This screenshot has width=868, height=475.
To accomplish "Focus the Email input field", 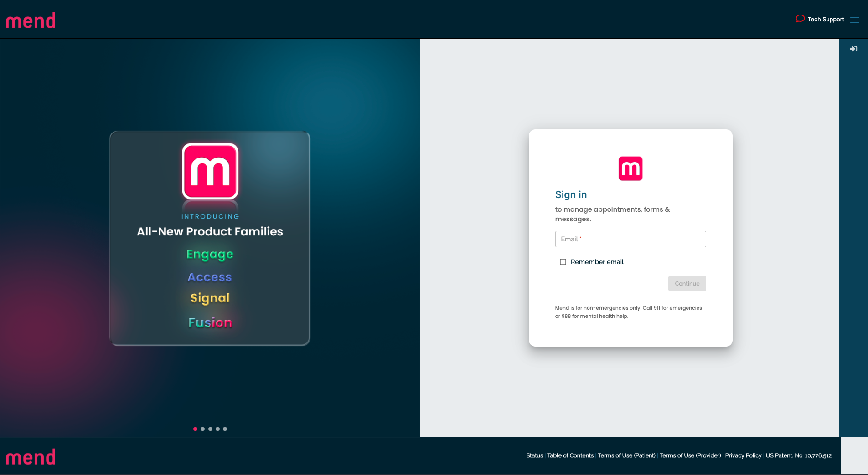I will [630, 239].
